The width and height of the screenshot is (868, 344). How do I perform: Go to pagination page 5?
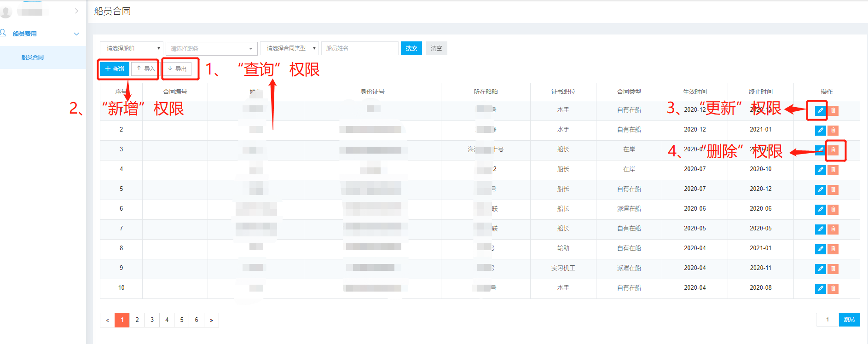pos(182,320)
